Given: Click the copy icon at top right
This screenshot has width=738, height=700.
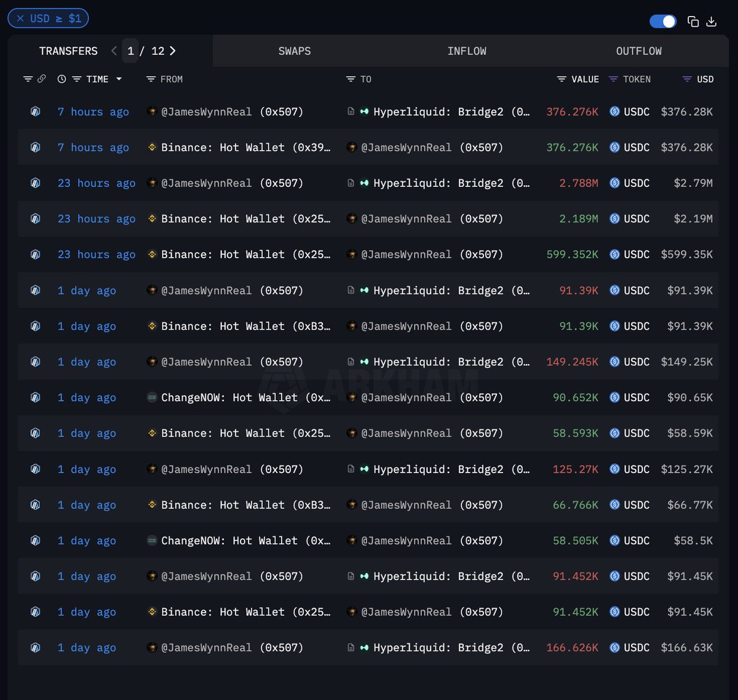Looking at the screenshot, I should pos(693,22).
